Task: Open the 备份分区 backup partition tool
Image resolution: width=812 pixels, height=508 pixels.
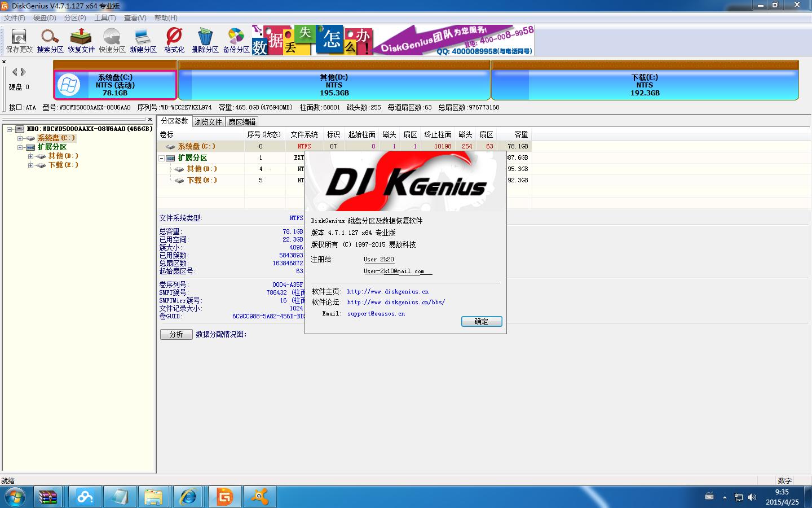Action: point(236,41)
